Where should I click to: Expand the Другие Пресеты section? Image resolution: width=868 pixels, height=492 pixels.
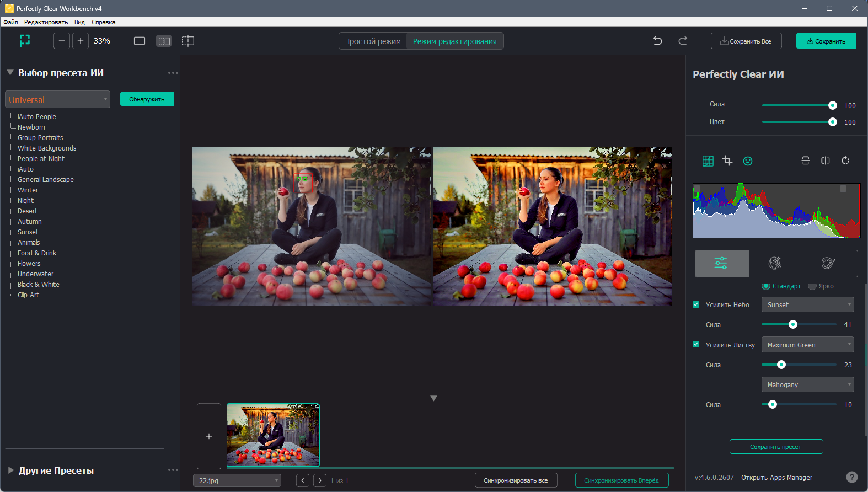click(10, 470)
